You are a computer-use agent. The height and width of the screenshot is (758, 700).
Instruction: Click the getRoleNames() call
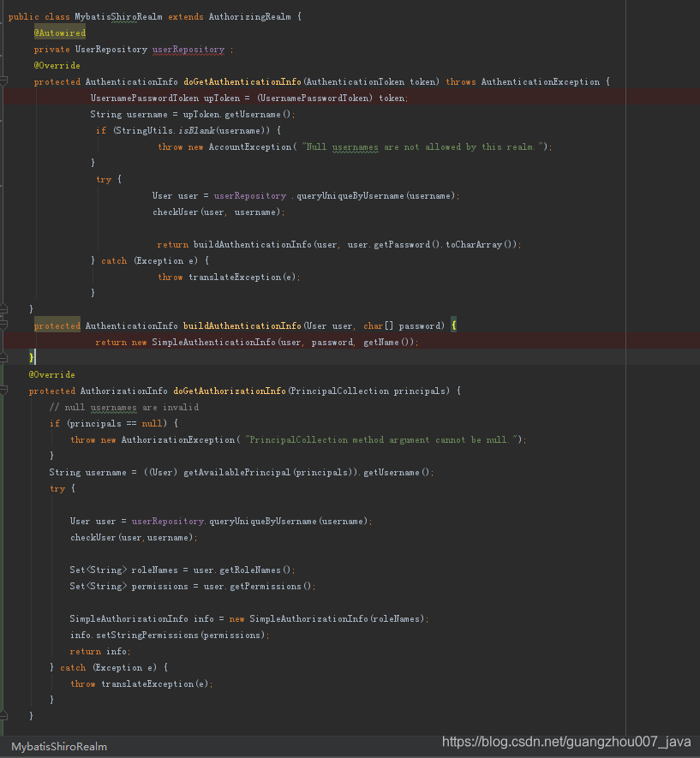(x=254, y=570)
